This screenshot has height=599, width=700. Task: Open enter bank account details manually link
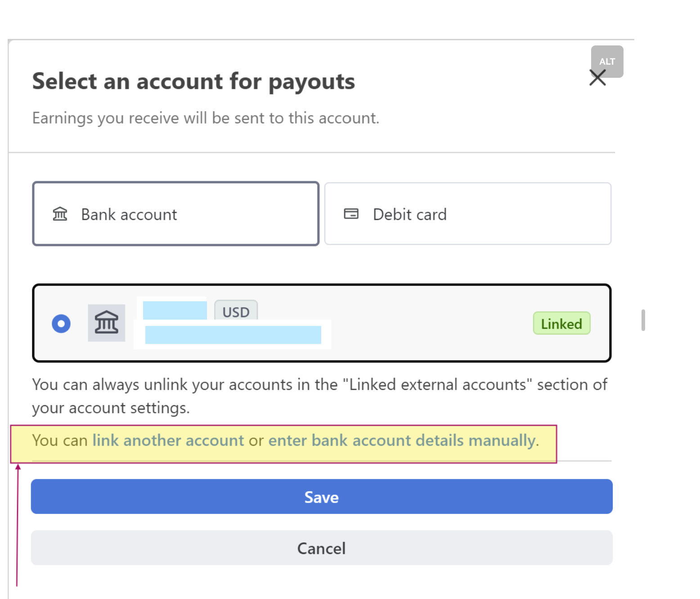402,440
